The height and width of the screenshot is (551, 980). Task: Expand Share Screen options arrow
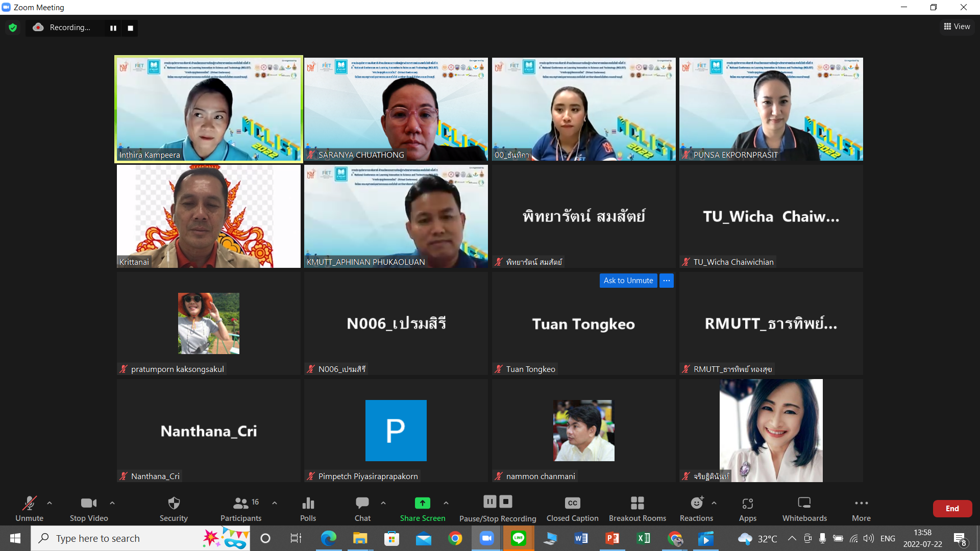446,503
